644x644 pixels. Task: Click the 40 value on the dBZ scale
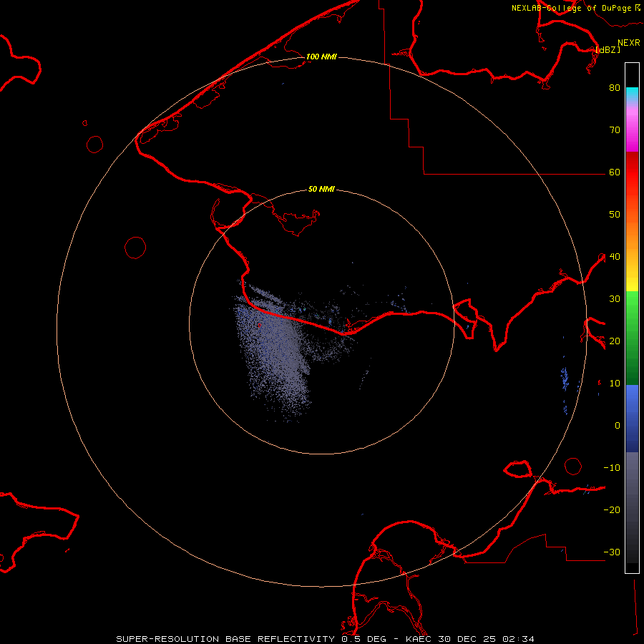tap(615, 257)
